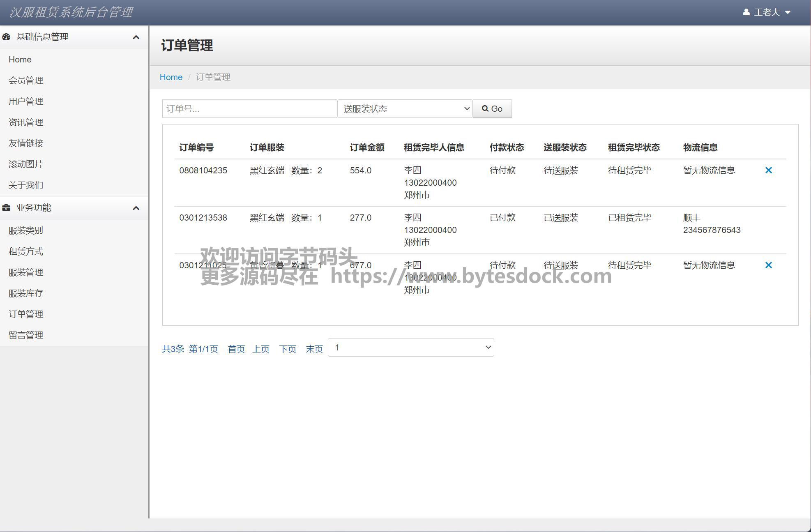Click the dashboard icon beside 基础信息管理
Viewport: 811px width, 532px height.
pyautogui.click(x=6, y=37)
